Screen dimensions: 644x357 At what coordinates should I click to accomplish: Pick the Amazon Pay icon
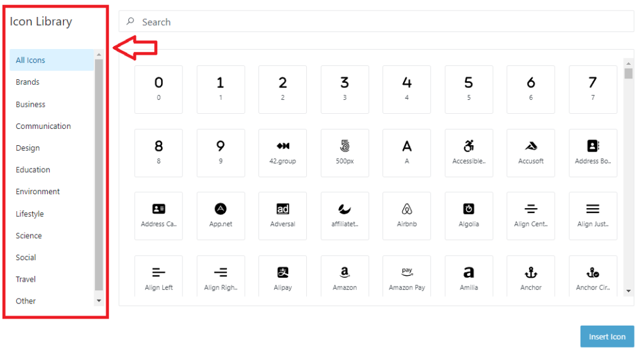coord(406,279)
